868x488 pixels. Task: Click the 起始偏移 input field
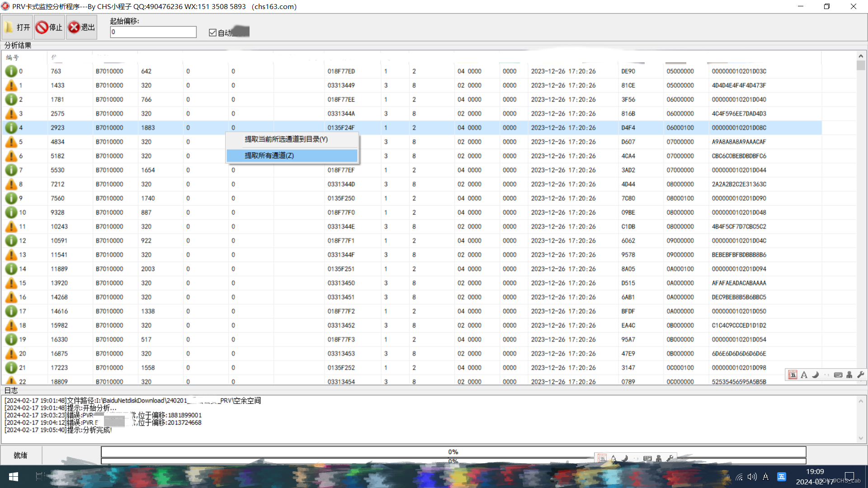pos(153,32)
